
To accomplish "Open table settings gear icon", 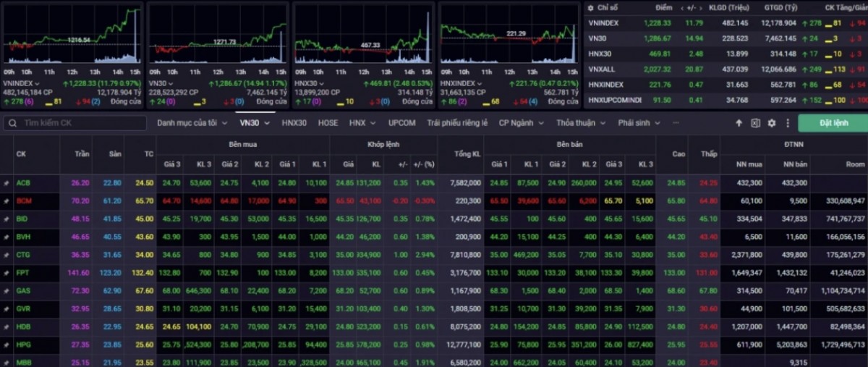I will tap(772, 123).
